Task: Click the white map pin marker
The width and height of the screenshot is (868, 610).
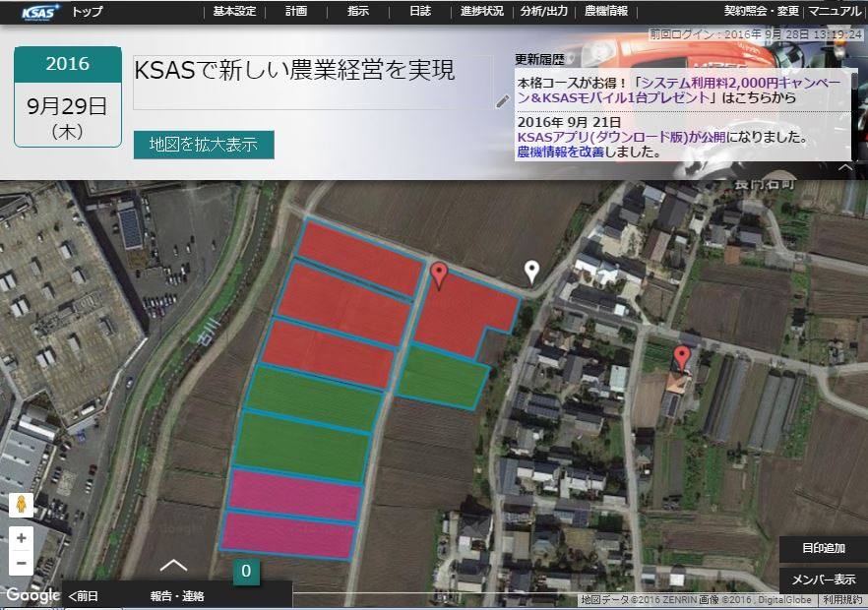Action: 532,273
